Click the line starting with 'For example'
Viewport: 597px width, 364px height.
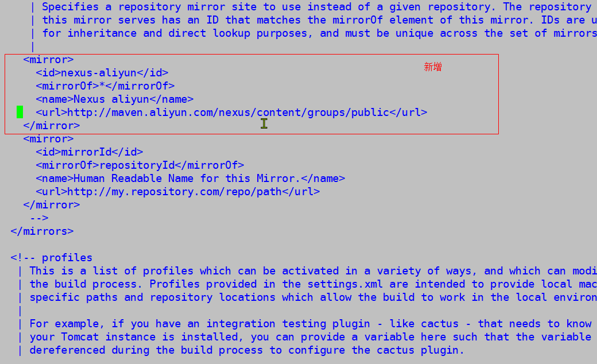point(311,324)
